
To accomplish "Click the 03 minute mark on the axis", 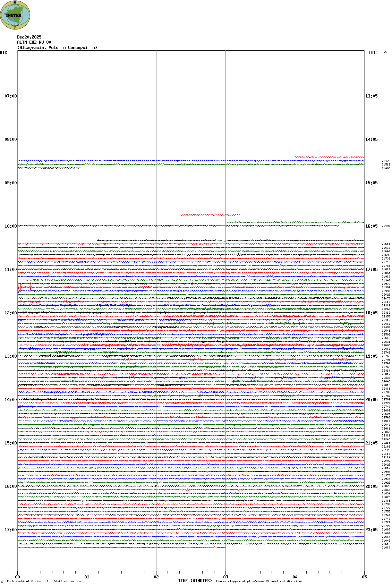I will coord(225,577).
